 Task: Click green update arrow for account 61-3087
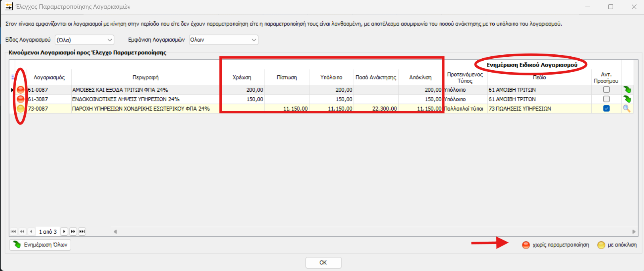coord(627,99)
